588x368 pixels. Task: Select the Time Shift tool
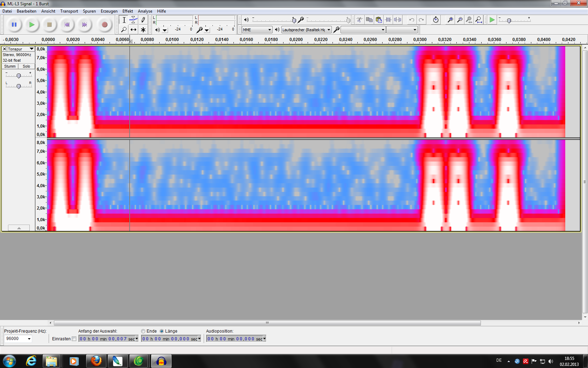click(x=133, y=30)
